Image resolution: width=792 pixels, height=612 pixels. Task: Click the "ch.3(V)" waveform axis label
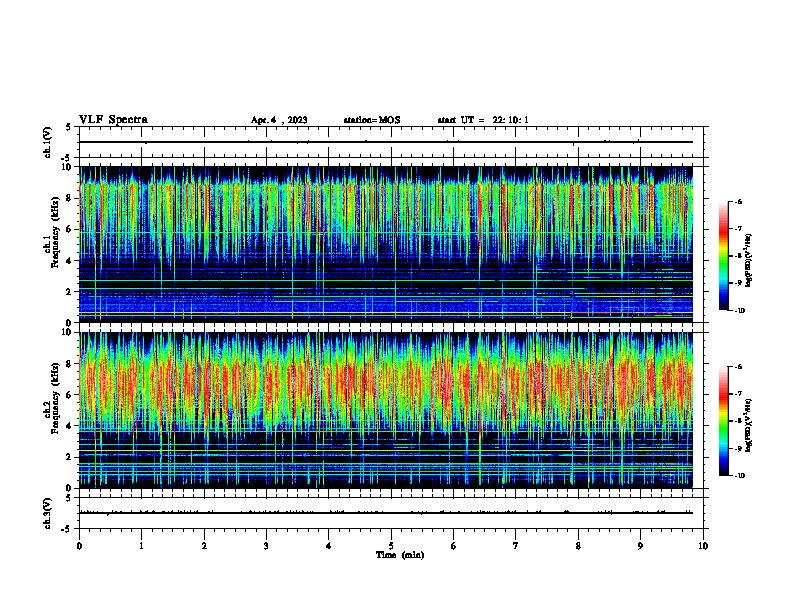48,513
